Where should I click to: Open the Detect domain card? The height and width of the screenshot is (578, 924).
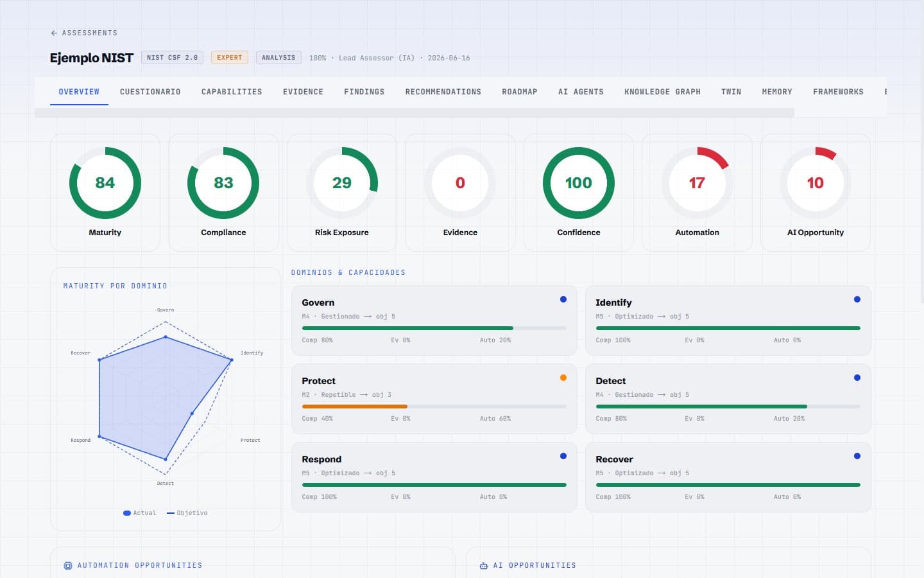tap(728, 399)
